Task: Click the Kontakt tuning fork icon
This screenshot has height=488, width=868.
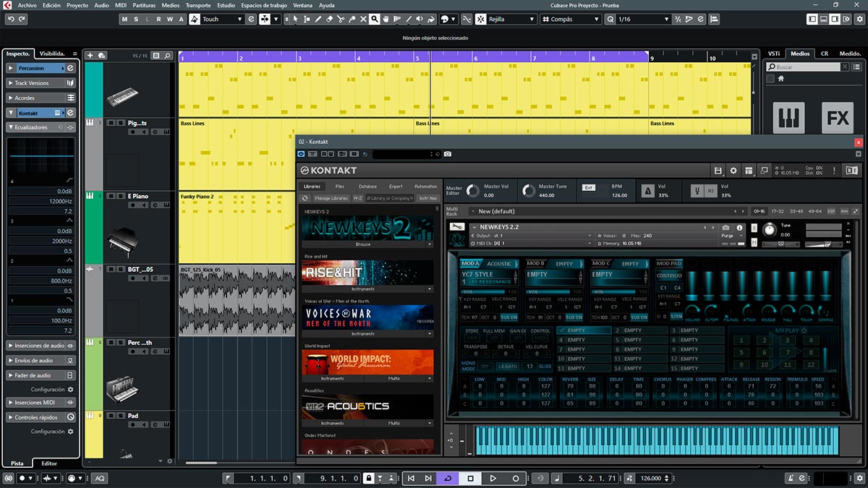Action: coord(698,191)
